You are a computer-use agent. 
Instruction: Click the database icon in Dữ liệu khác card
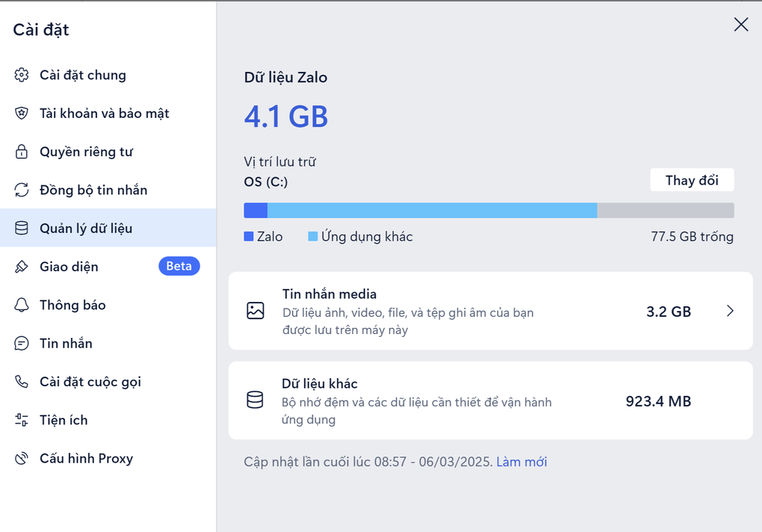coord(255,400)
